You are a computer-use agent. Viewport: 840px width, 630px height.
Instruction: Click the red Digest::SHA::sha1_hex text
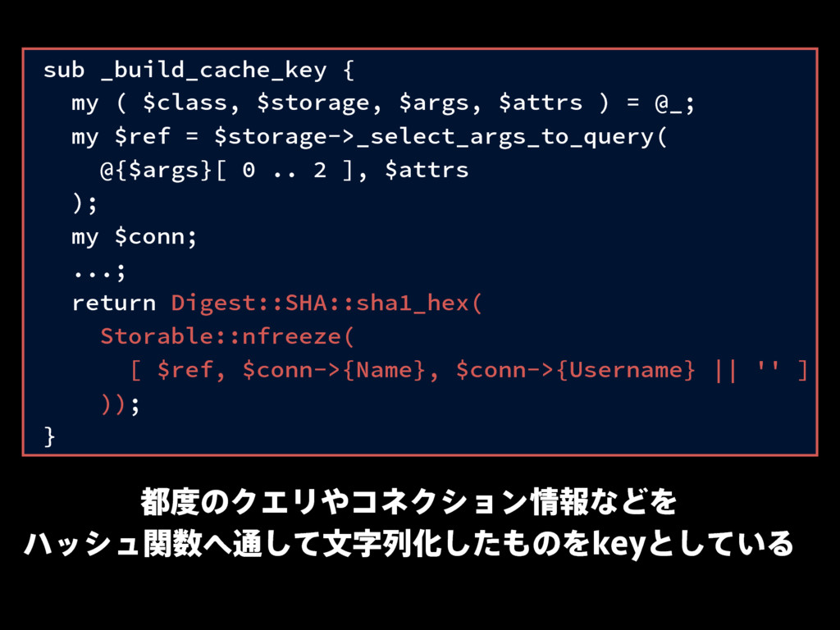326,304
